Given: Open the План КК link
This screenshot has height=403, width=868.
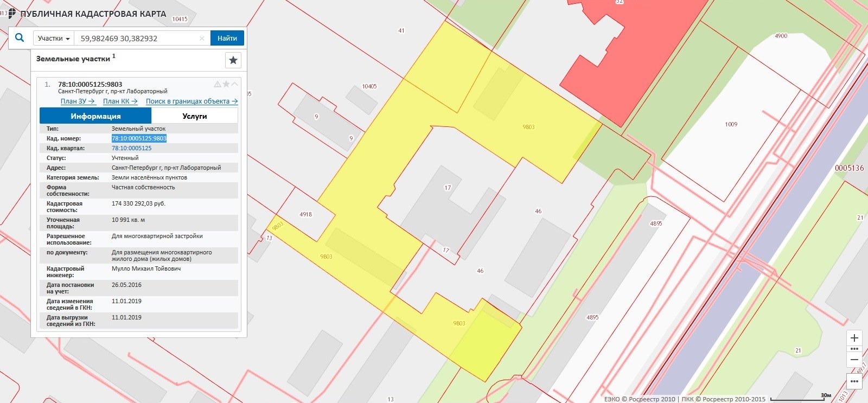Looking at the screenshot, I should click(120, 101).
